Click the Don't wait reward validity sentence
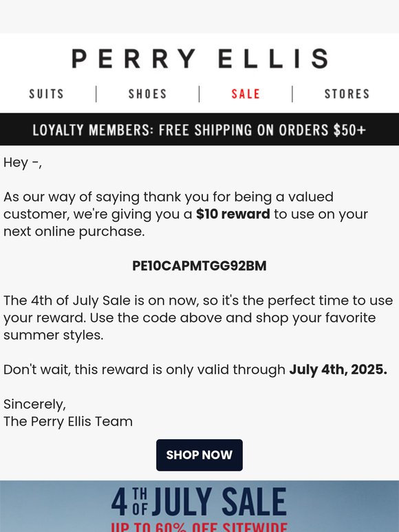 click(195, 370)
